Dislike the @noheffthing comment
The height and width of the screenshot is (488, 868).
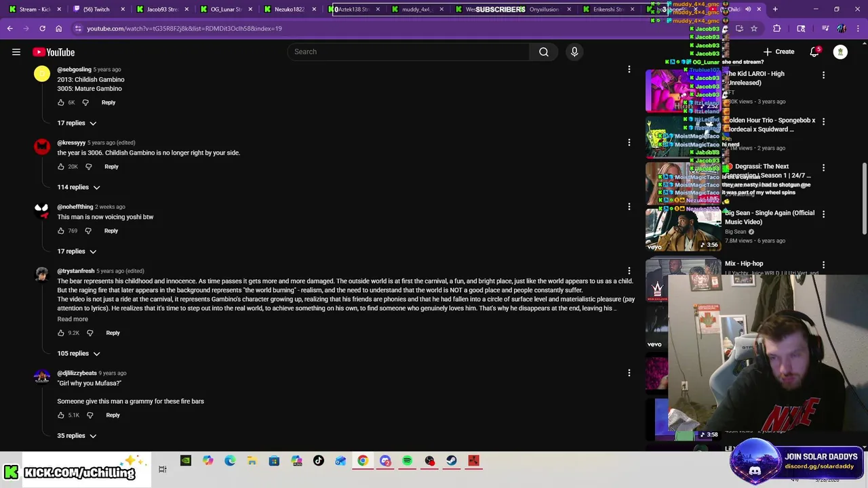tap(88, 231)
